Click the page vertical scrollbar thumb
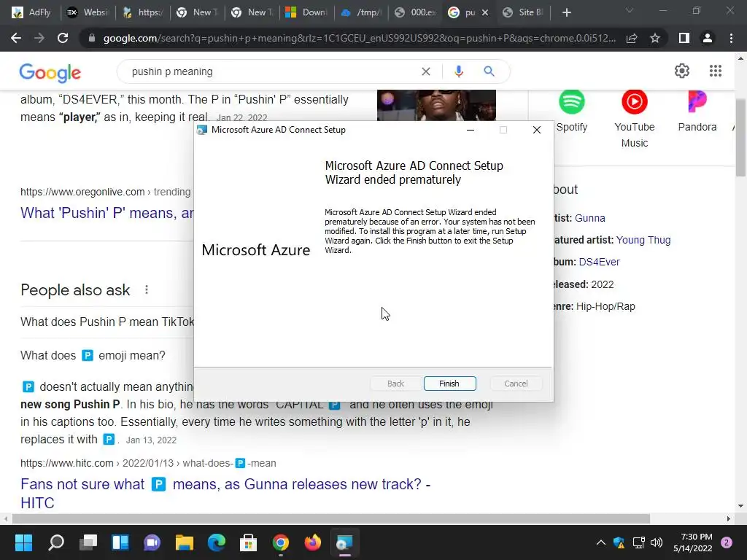The width and height of the screenshot is (747, 560). 740,138
